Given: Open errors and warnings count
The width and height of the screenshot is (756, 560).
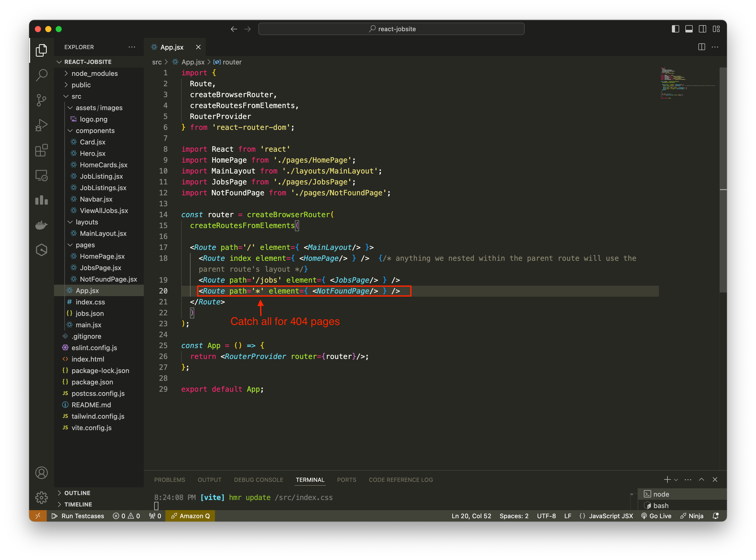Looking at the screenshot, I should (x=126, y=516).
